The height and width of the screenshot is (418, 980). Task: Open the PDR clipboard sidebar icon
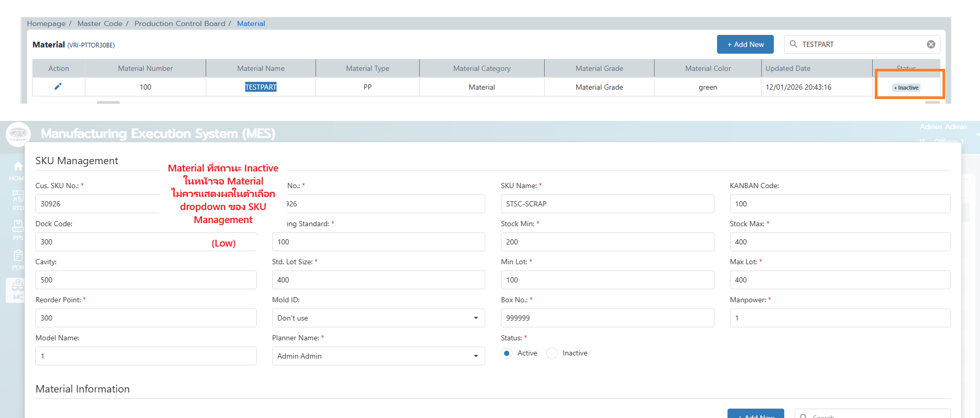(18, 256)
